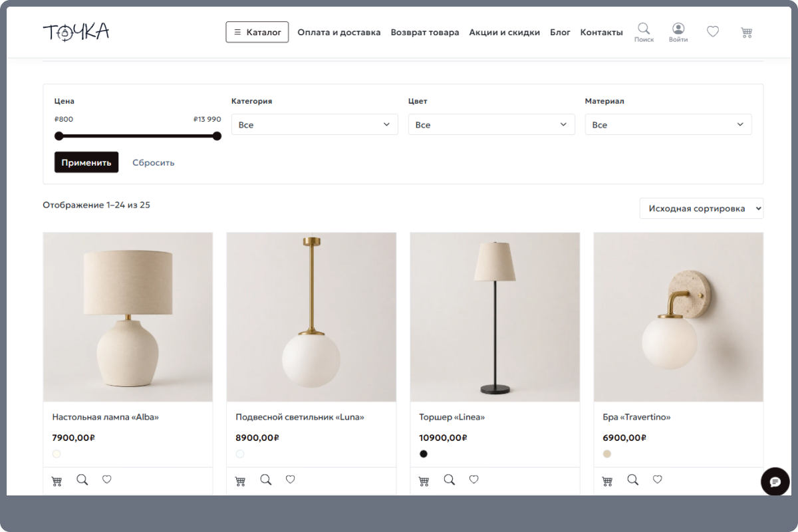
Task: Add Торшер «Linea» to the cart
Action: 424,480
